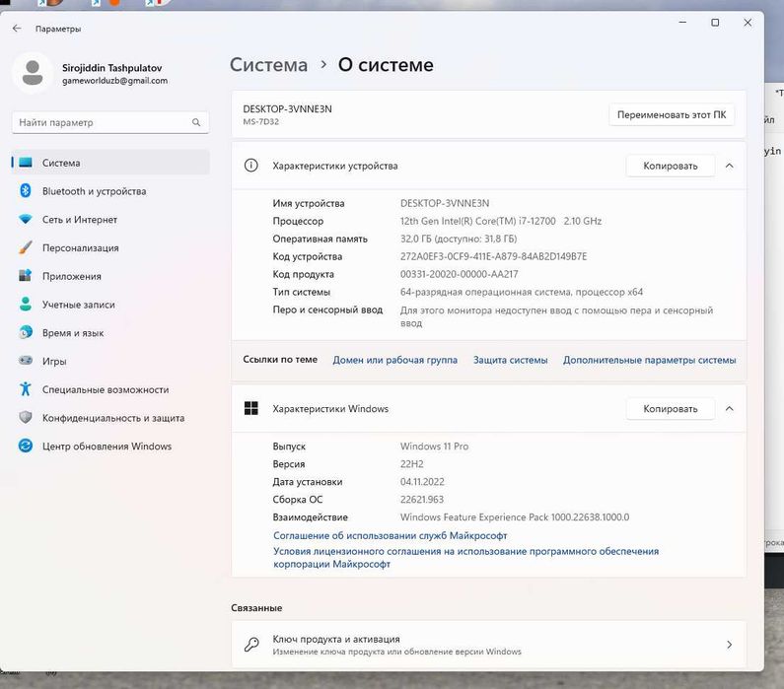The image size is (784, 689).
Task: Click the Специальные возможности accessibility icon
Action: (26, 388)
